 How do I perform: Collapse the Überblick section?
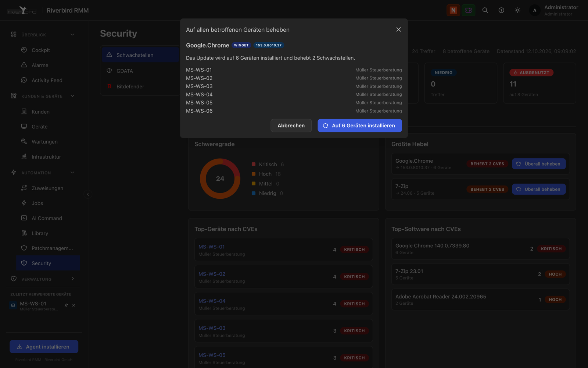pyautogui.click(x=72, y=35)
